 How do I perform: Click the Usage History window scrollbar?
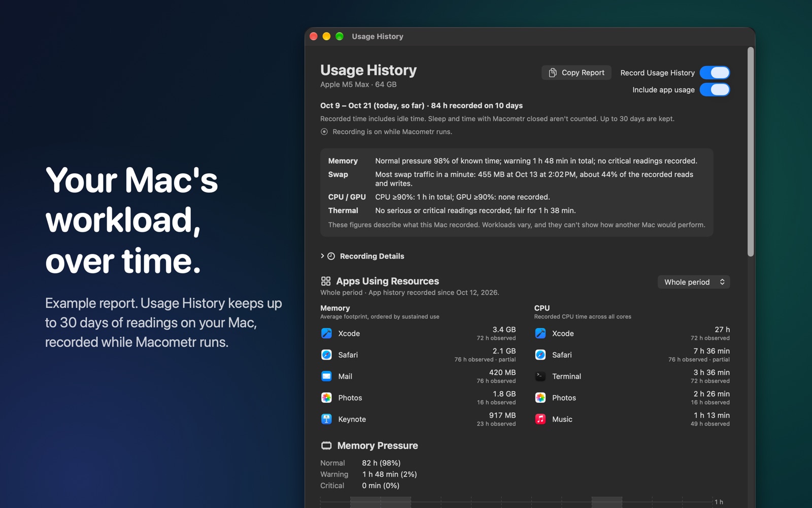point(751,152)
